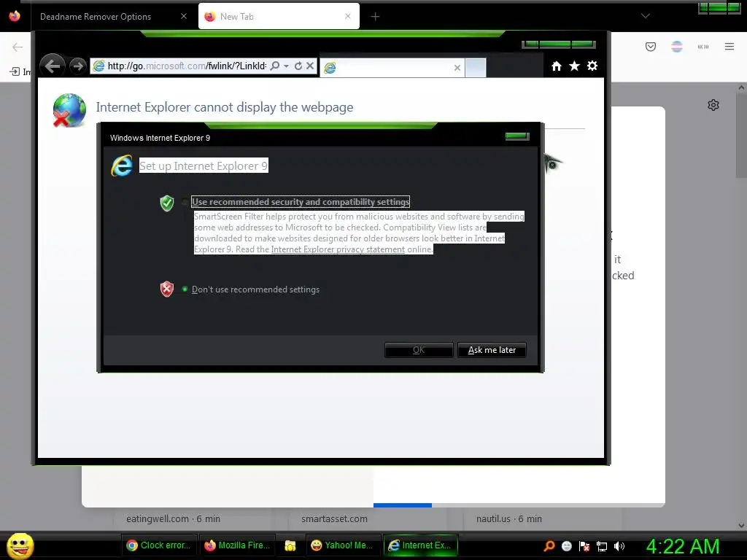
Task: Click the search magnifier in IE address bar
Action: (275, 66)
